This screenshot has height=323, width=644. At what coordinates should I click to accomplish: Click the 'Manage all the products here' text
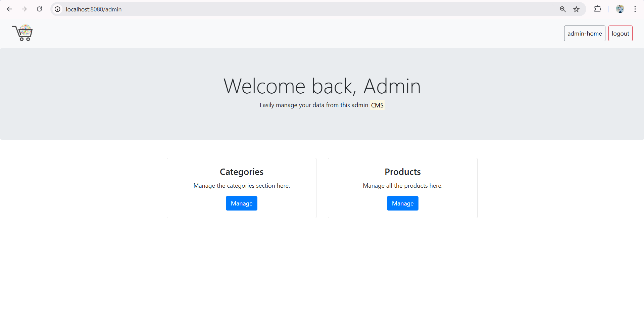[x=402, y=186]
